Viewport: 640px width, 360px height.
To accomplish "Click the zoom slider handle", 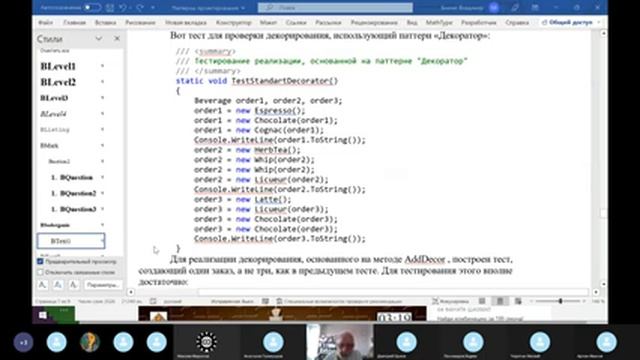I will pyautogui.click(x=561, y=301).
